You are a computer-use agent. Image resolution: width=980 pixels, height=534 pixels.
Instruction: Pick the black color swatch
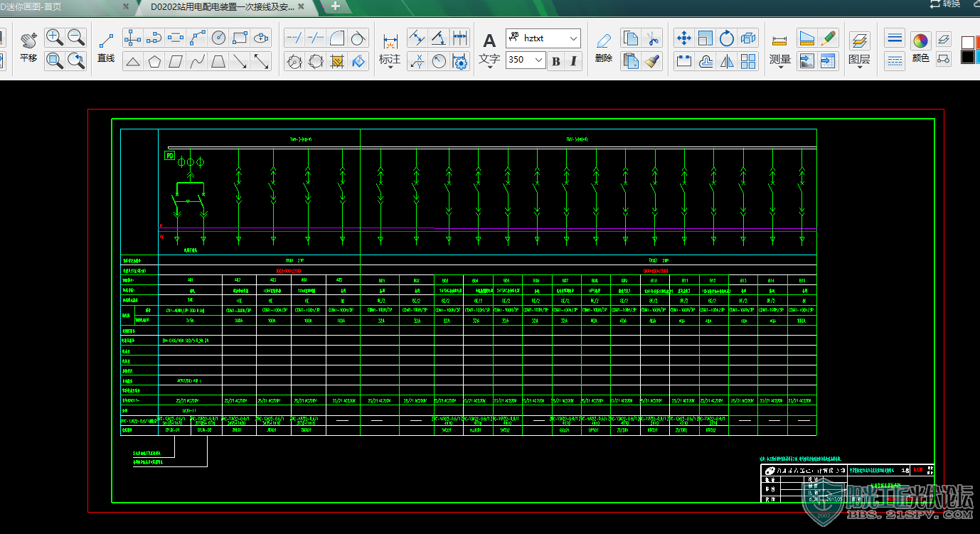click(x=967, y=58)
